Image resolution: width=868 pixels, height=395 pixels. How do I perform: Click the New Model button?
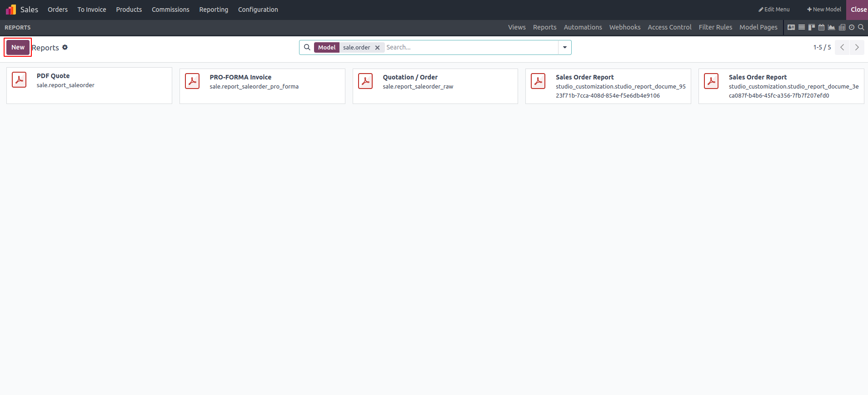tap(824, 10)
